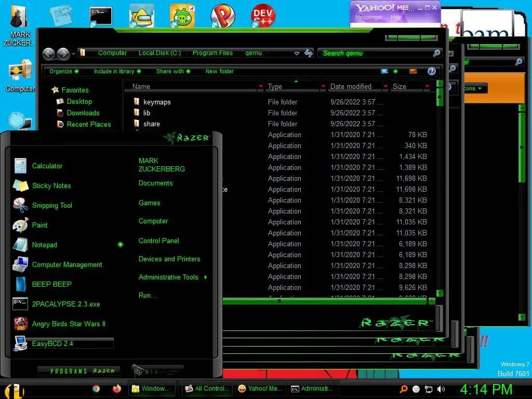Click the Explorer Back arrow button
The height and width of the screenshot is (399, 532).
tap(48, 54)
